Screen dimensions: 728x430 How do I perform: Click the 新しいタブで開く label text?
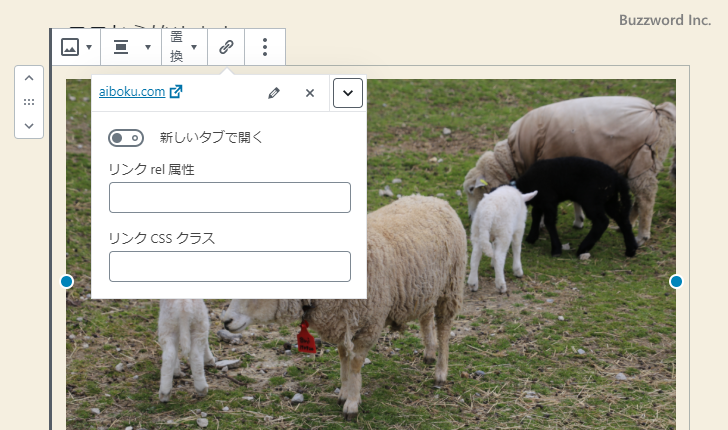211,137
